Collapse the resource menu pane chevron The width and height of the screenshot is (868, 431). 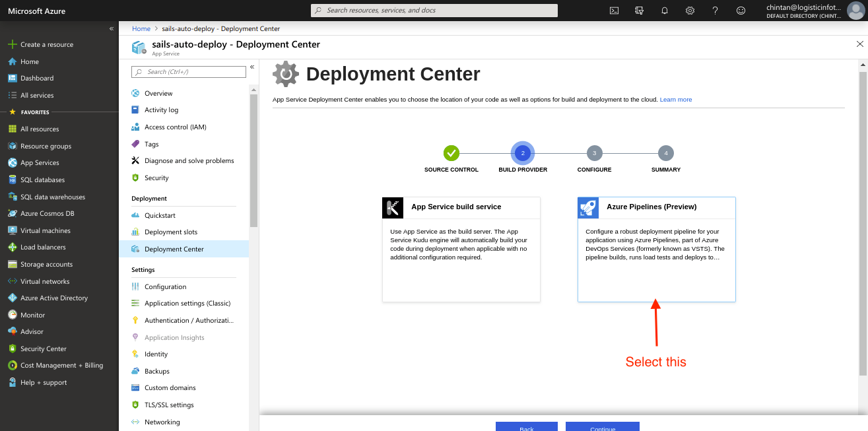pos(252,67)
